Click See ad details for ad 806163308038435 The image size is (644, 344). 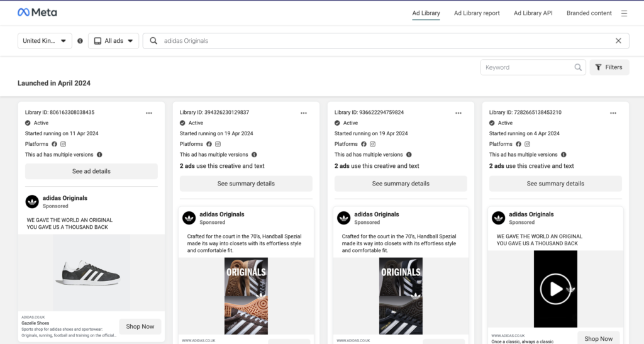(x=91, y=171)
